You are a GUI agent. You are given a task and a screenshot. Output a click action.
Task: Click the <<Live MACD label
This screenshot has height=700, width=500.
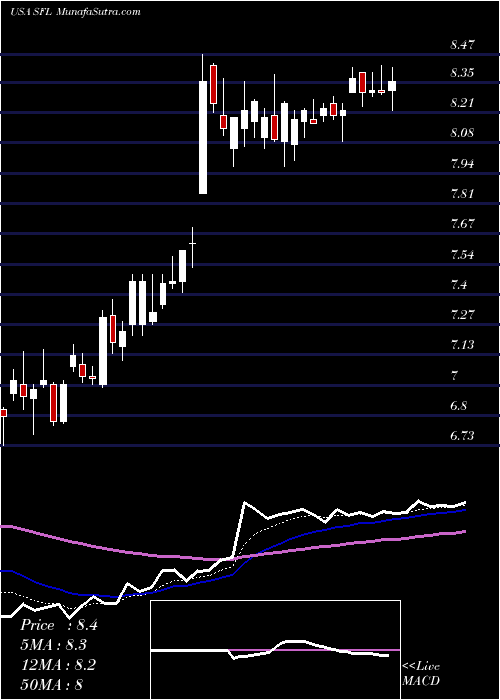pos(421,674)
